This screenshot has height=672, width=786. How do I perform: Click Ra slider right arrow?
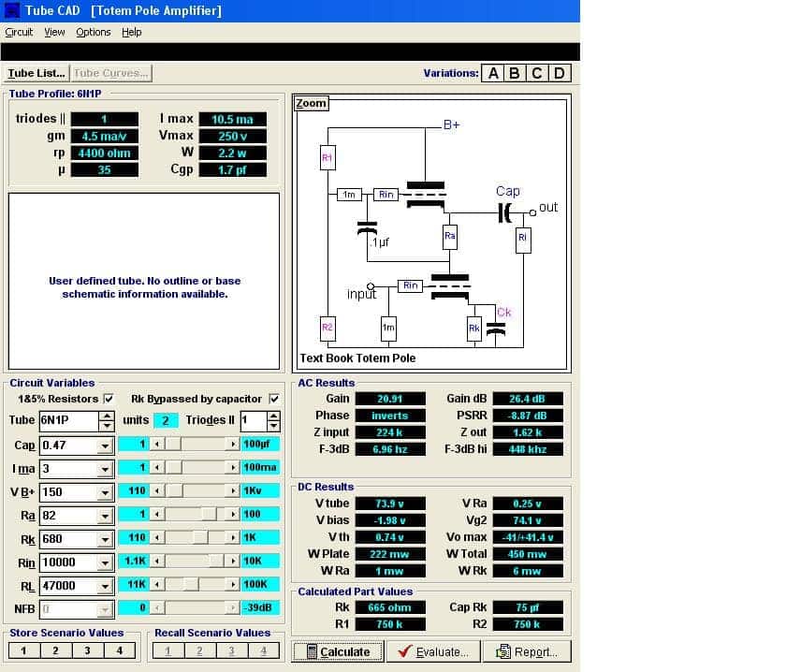[233, 514]
